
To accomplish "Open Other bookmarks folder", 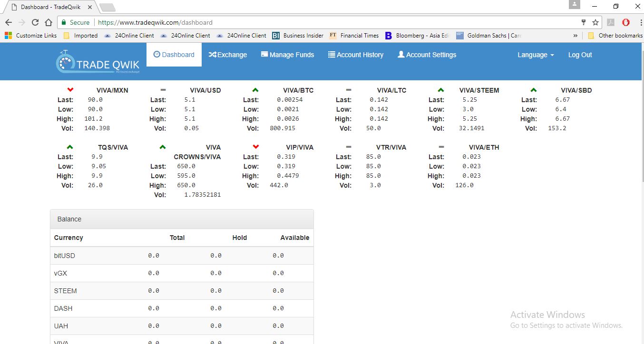I will click(x=615, y=36).
